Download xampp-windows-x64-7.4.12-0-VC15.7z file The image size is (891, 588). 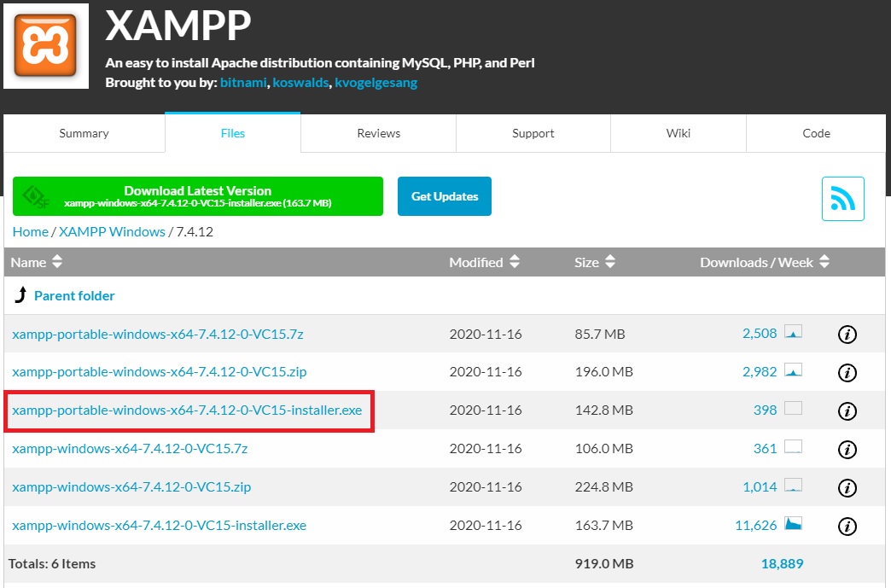[130, 449]
